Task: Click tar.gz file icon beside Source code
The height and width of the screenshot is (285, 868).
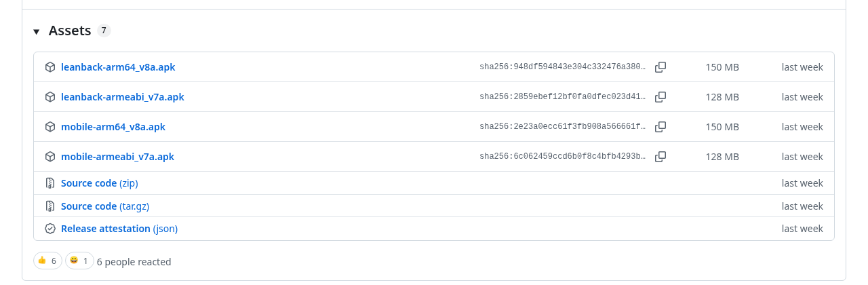Action: 50,206
